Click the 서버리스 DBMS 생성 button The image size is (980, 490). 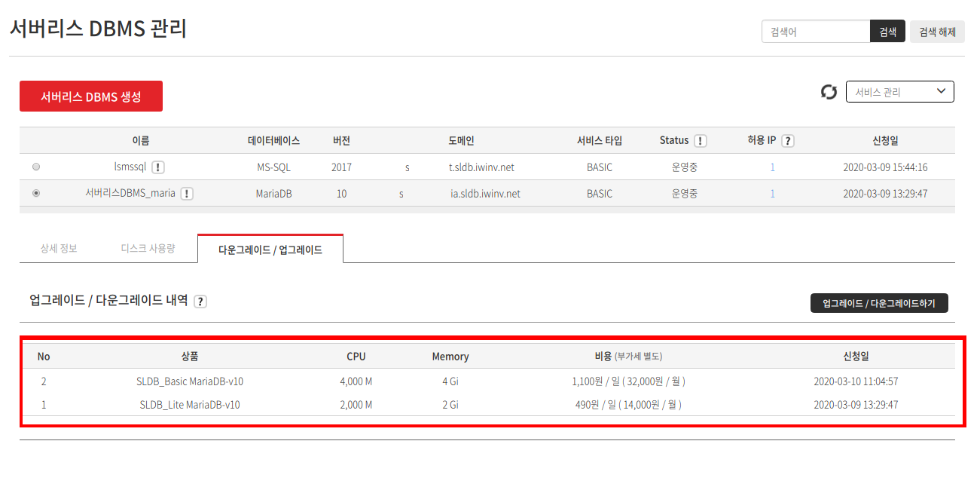coord(91,96)
